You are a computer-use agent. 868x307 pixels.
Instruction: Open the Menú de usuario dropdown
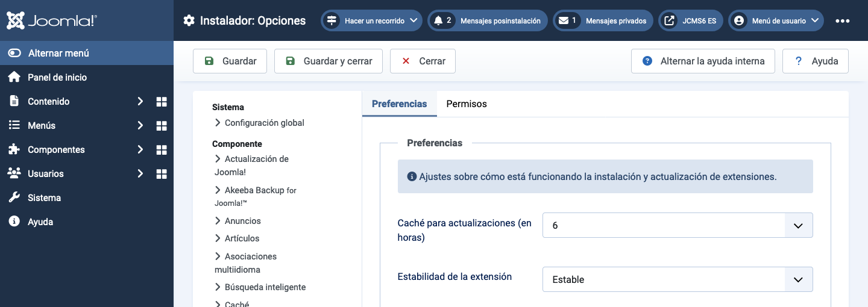point(776,20)
